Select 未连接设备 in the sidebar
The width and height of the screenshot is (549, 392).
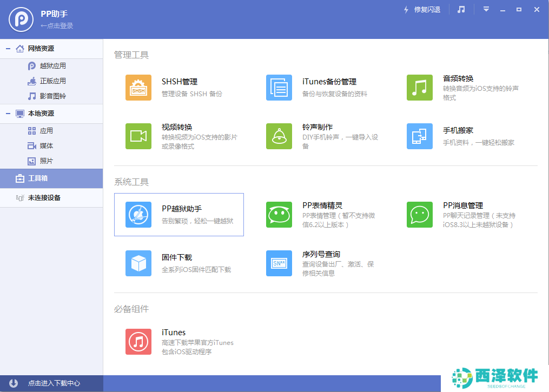pos(51,198)
